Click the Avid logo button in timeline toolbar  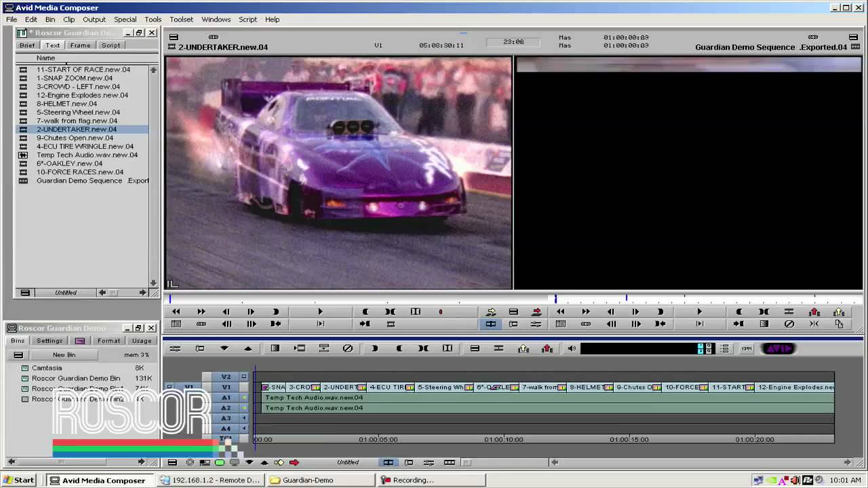(x=777, y=348)
